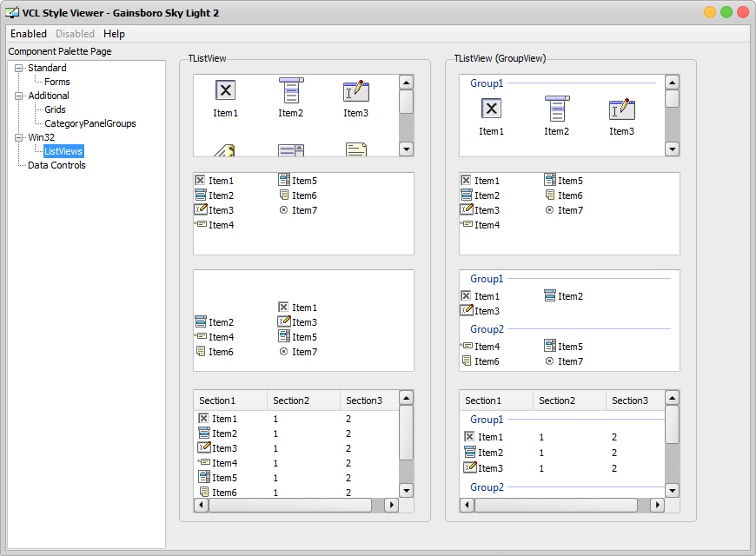
Task: Click scroll right arrow in TListView report
Action: 392,505
